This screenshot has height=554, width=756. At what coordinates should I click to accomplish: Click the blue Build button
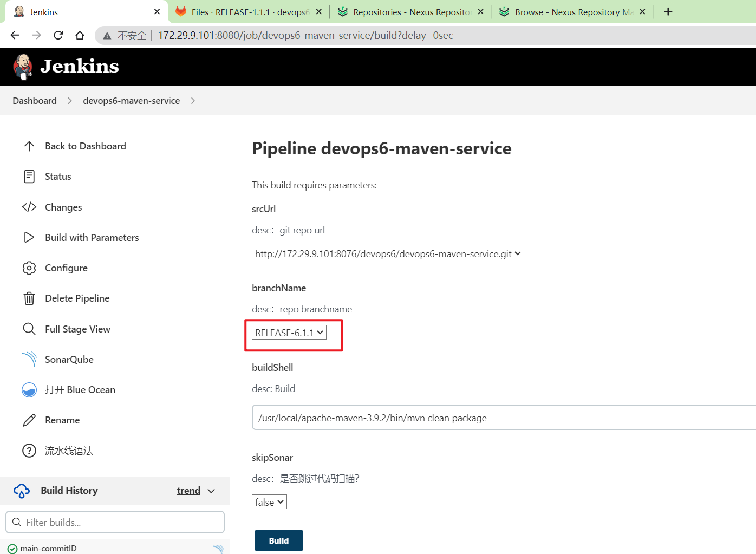279,540
